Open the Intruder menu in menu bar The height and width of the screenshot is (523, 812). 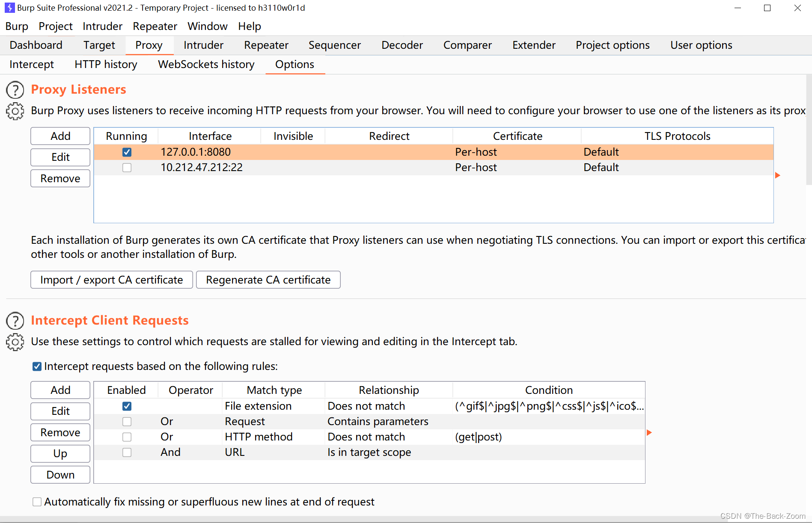[102, 27]
